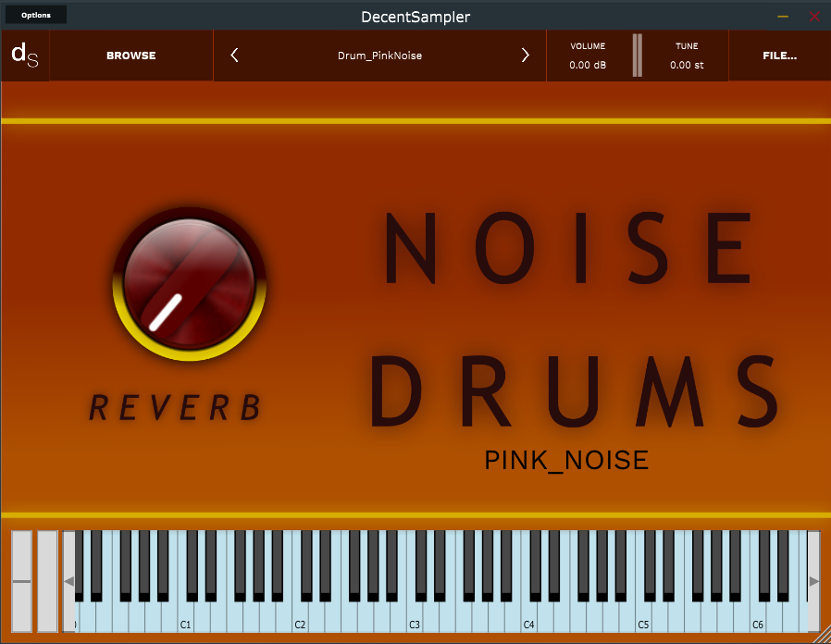Image resolution: width=831 pixels, height=644 pixels.
Task: Click the PINK_NOISE label
Action: tap(566, 460)
